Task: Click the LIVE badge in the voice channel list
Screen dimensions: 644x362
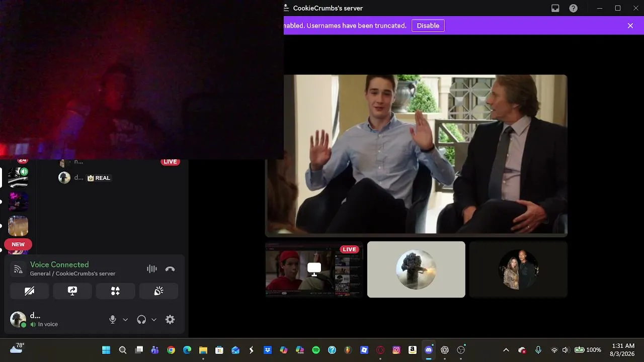Action: click(x=170, y=162)
